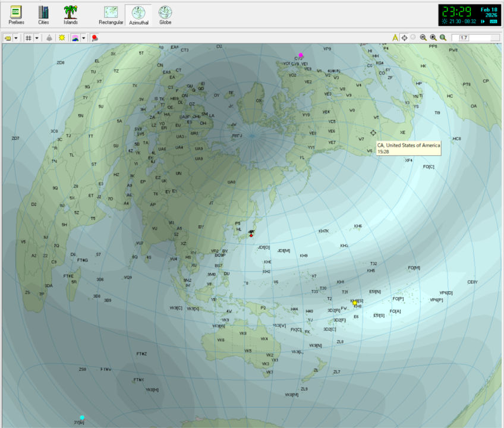
Task: Open the Cities list
Action: pyautogui.click(x=43, y=15)
